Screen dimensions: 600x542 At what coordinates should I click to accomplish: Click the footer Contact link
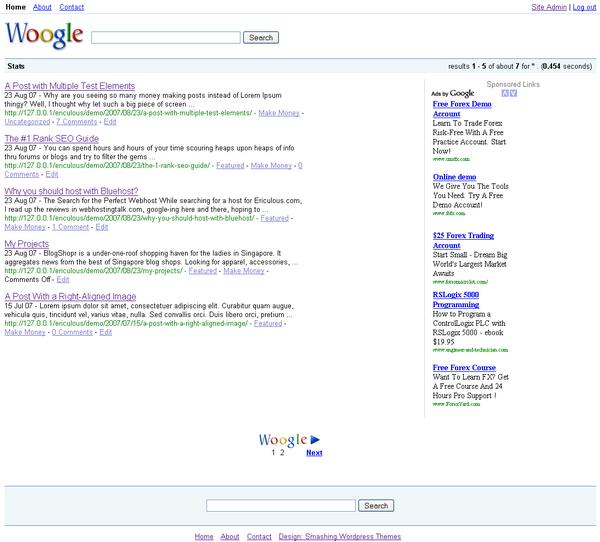(x=259, y=537)
